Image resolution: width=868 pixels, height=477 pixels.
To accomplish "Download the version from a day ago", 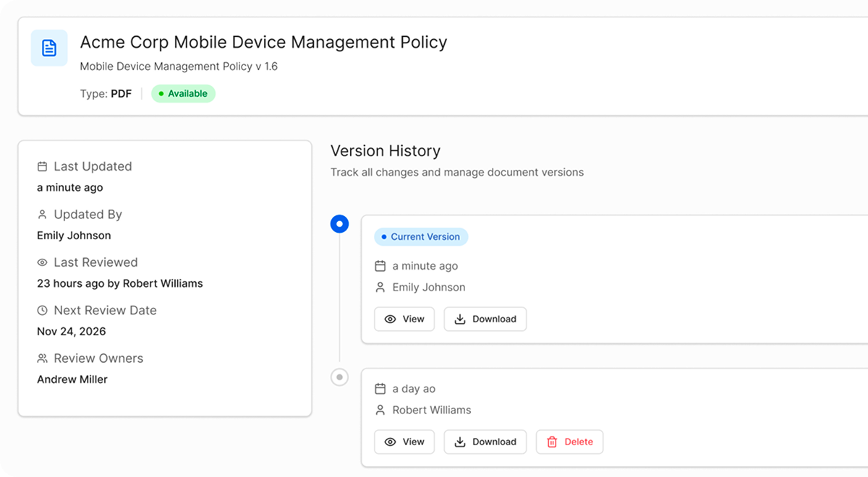I will click(x=485, y=442).
